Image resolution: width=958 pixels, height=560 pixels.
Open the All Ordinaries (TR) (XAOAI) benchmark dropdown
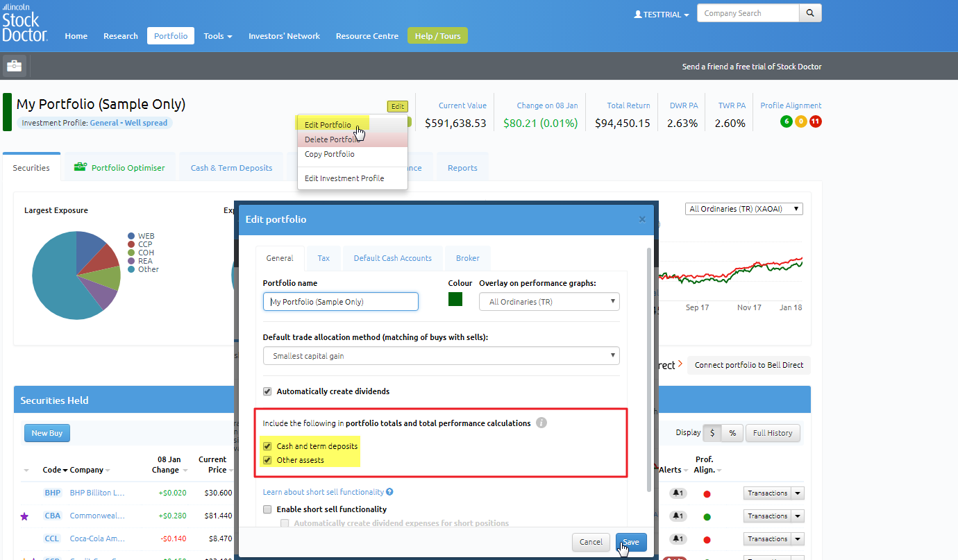[x=744, y=209]
